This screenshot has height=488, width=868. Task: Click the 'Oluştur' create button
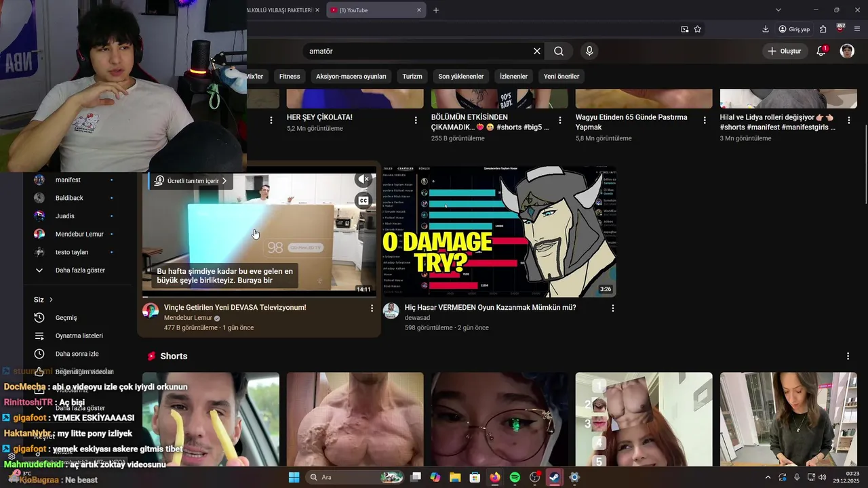[785, 51]
